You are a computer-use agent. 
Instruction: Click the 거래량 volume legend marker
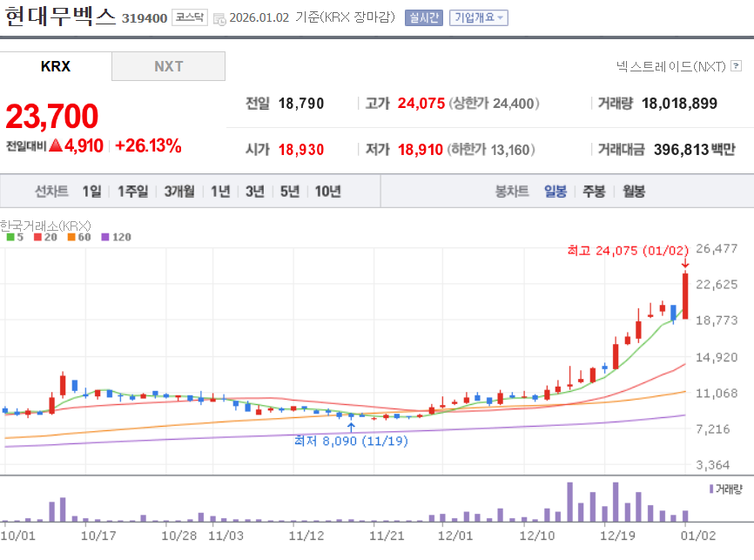(x=711, y=489)
